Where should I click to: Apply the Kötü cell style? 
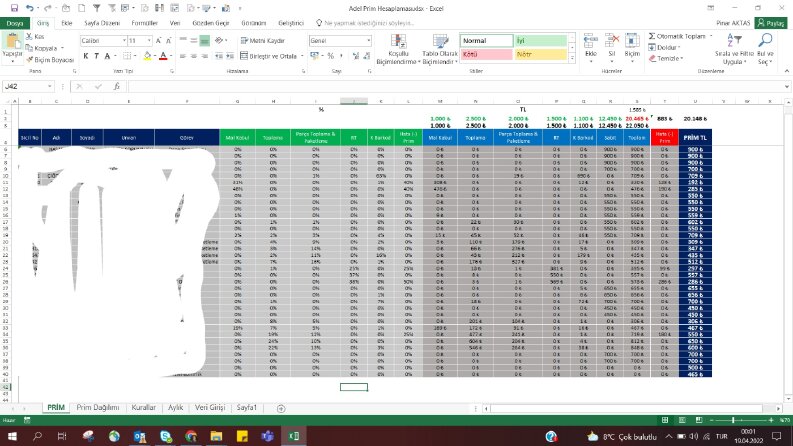[x=486, y=54]
